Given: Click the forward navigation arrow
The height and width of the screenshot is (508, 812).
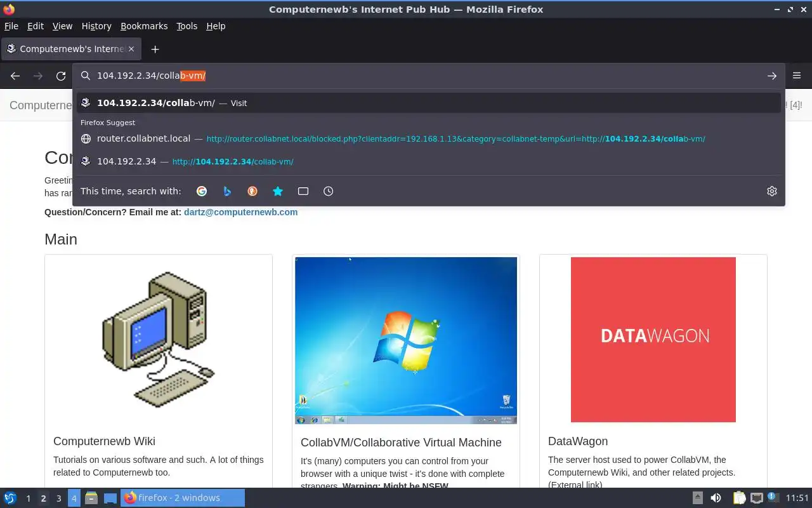Looking at the screenshot, I should (38, 76).
